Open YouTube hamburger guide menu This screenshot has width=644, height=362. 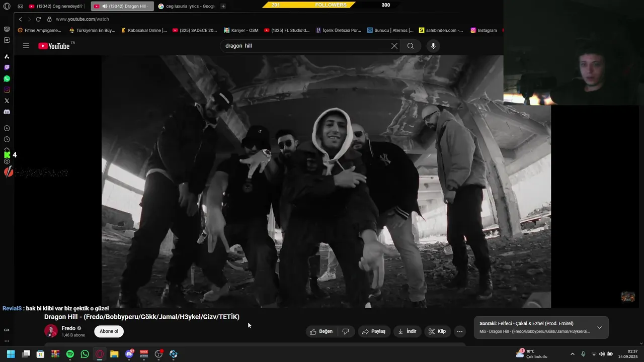click(26, 46)
